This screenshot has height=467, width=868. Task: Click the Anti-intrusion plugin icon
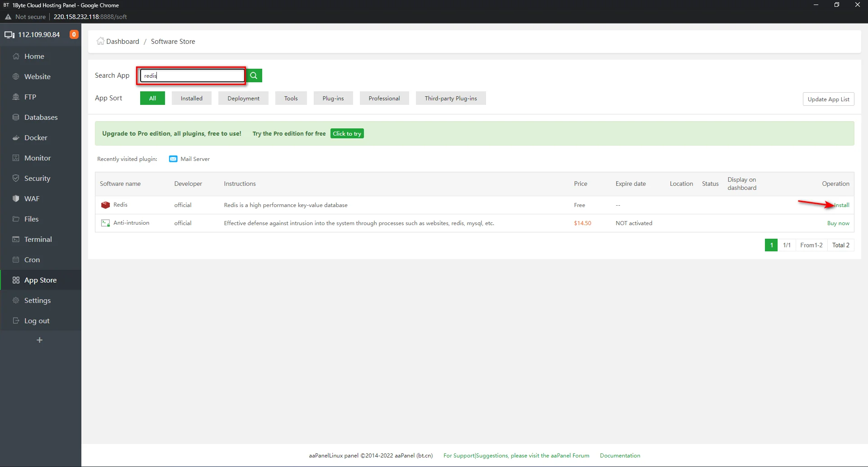[105, 223]
